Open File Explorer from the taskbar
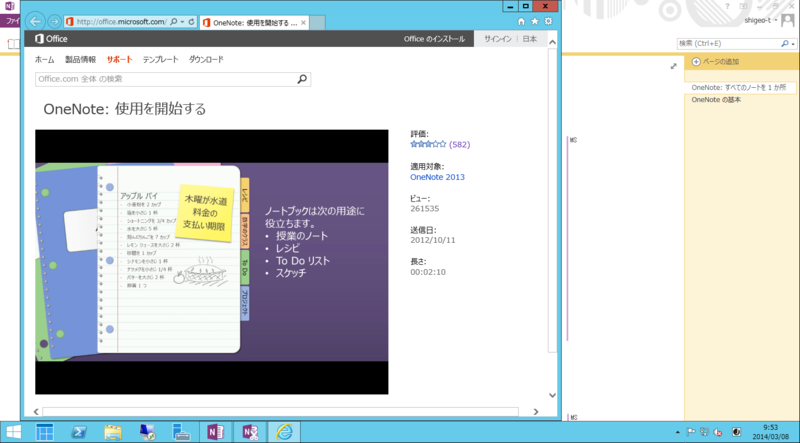The image size is (800, 443). [113, 432]
